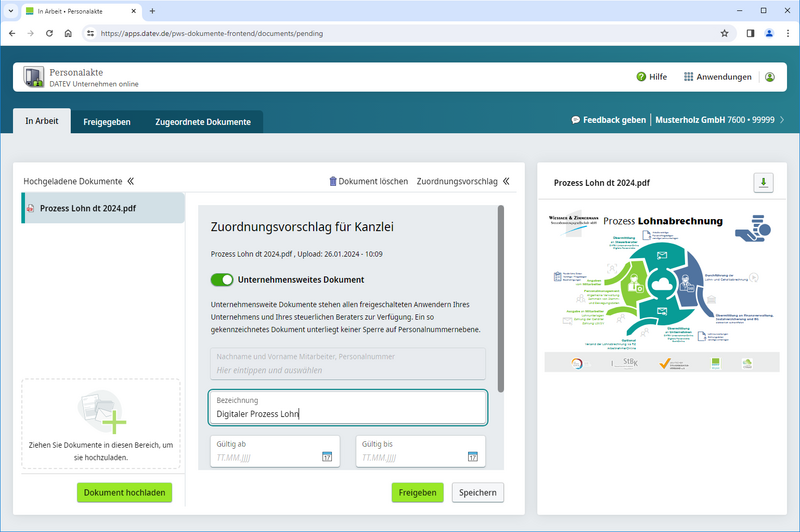Click the browser address bar URL

click(212, 33)
